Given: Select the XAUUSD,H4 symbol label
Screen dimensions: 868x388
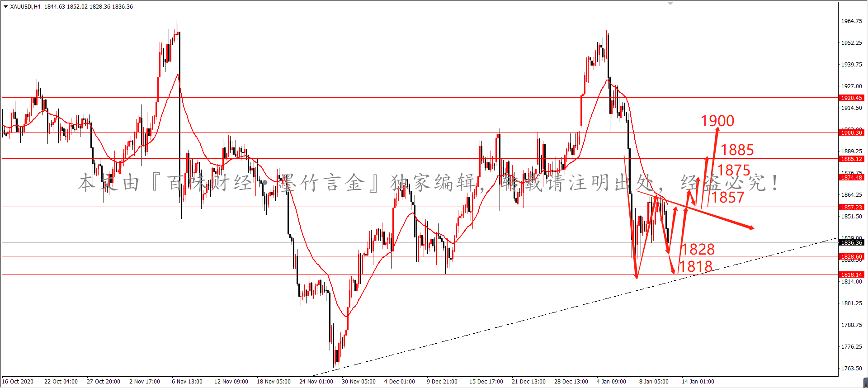Looking at the screenshot, I should [x=25, y=7].
